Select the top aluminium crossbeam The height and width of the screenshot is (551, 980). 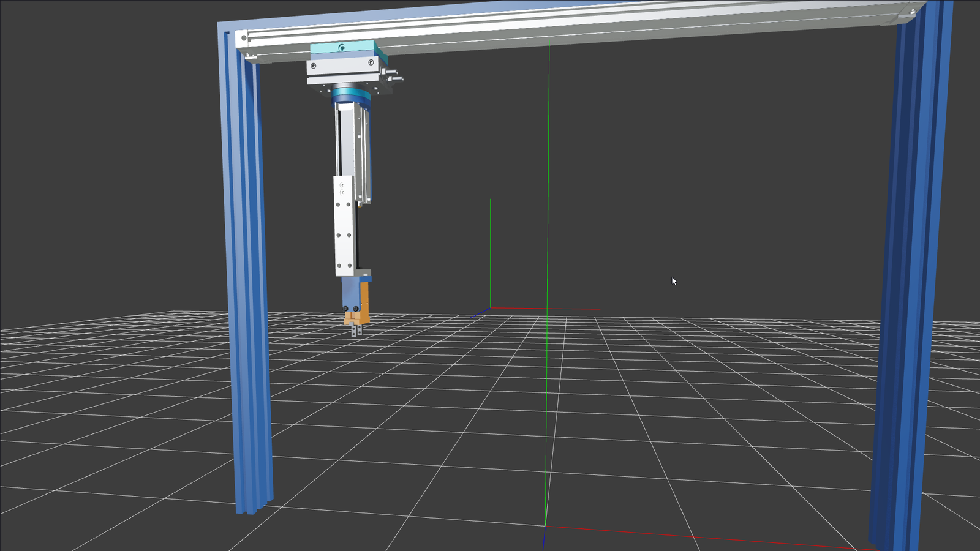pos(576,29)
